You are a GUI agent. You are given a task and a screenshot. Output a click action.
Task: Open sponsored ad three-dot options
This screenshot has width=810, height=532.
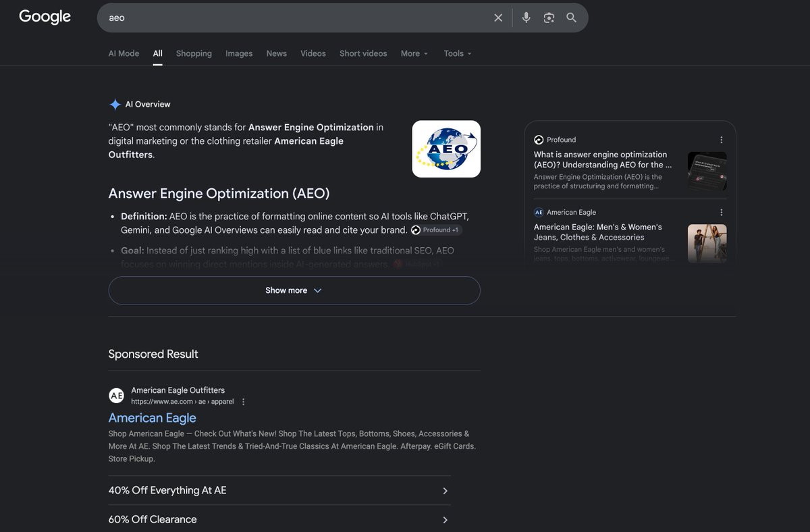tap(244, 402)
